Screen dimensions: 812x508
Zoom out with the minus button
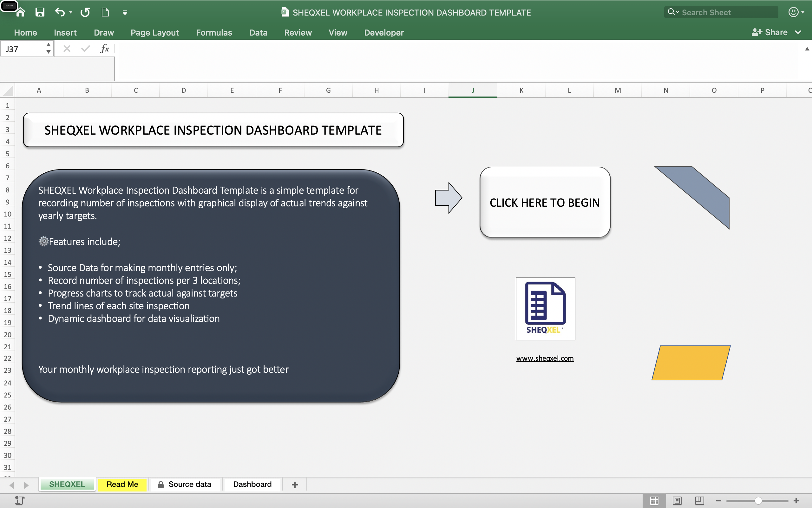(719, 501)
